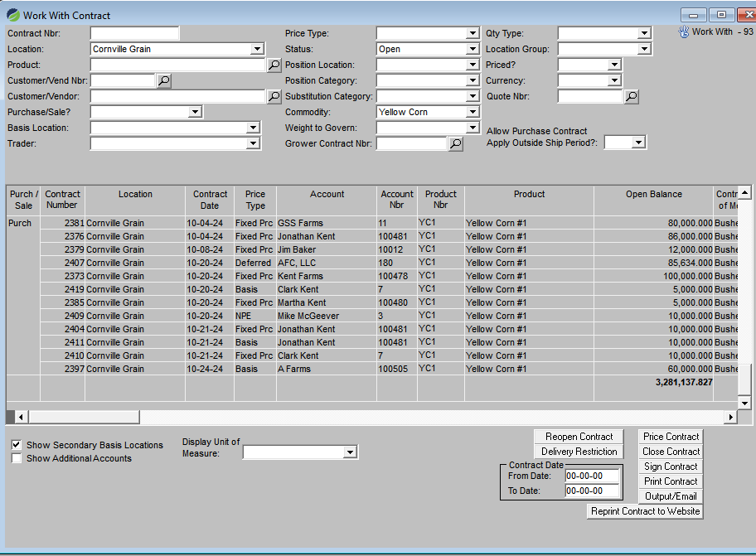Click the grid's vertical scroll up arrow
This screenshot has height=556, width=756.
745,193
